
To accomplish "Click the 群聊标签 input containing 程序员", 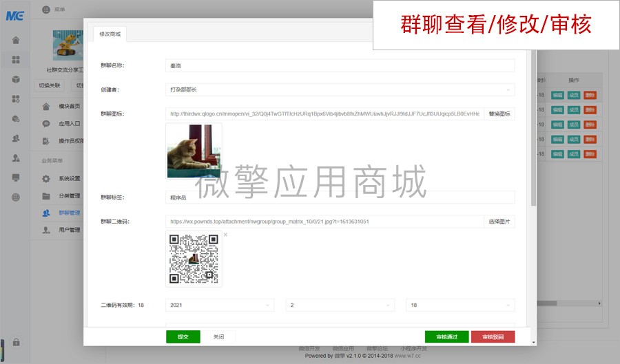I will coord(340,197).
